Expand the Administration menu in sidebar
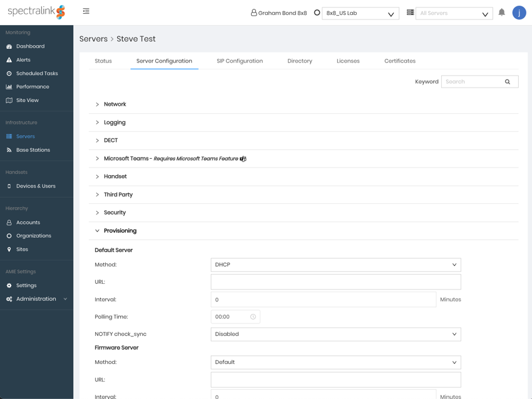The width and height of the screenshot is (532, 399). tap(36, 299)
